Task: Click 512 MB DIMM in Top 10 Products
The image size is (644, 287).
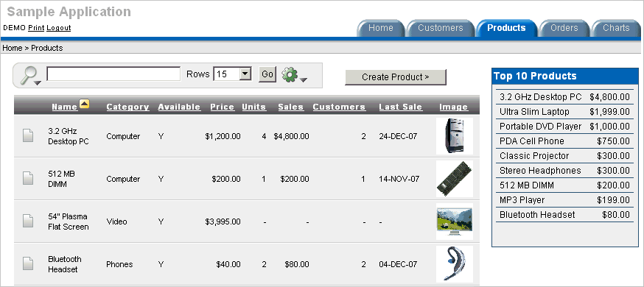Action: (x=527, y=185)
